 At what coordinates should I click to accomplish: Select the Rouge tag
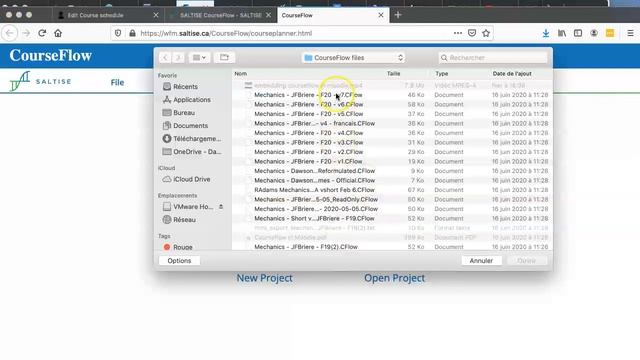coord(182,247)
